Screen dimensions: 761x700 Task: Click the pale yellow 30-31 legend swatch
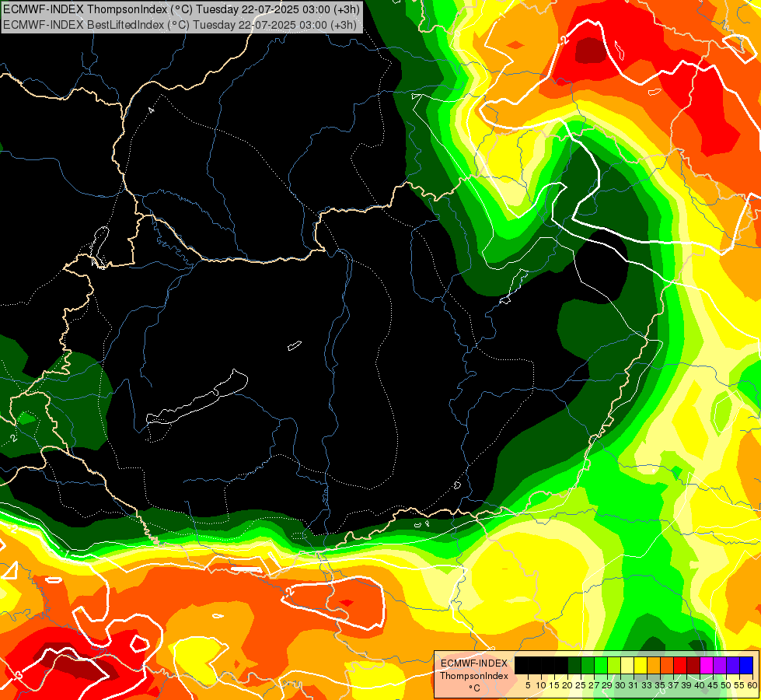627,665
